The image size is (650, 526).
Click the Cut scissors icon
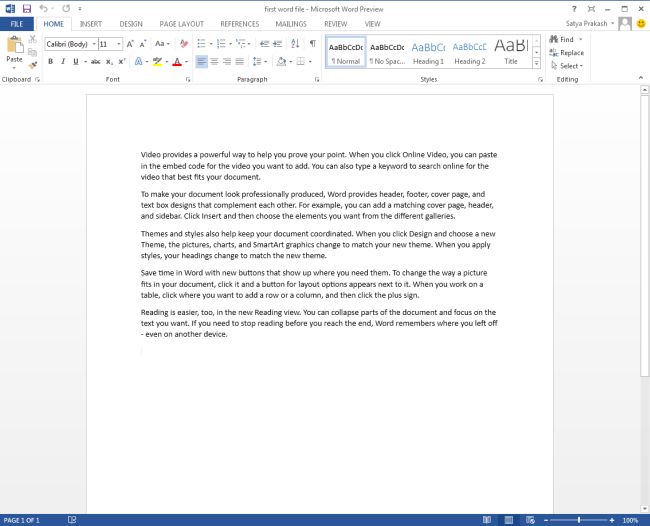pos(33,39)
